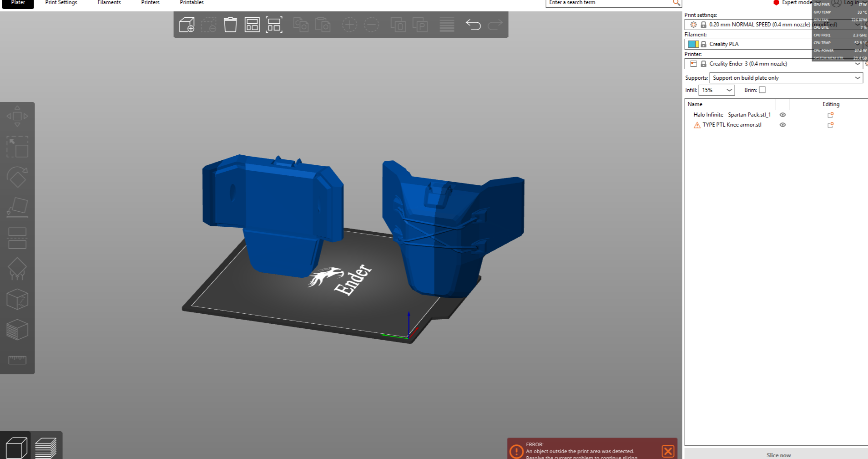Click the Editing column header
This screenshot has height=459, width=868.
(831, 104)
